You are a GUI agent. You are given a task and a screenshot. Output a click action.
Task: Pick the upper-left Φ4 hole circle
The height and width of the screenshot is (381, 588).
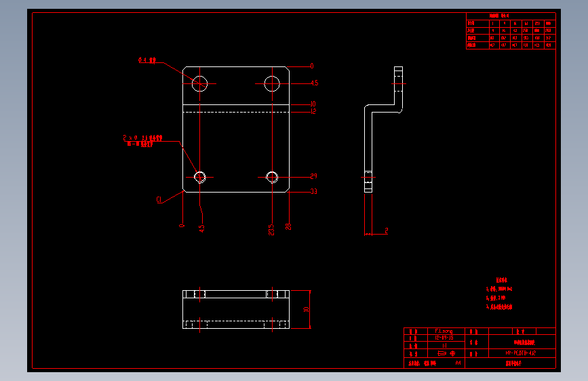pyautogui.click(x=199, y=83)
